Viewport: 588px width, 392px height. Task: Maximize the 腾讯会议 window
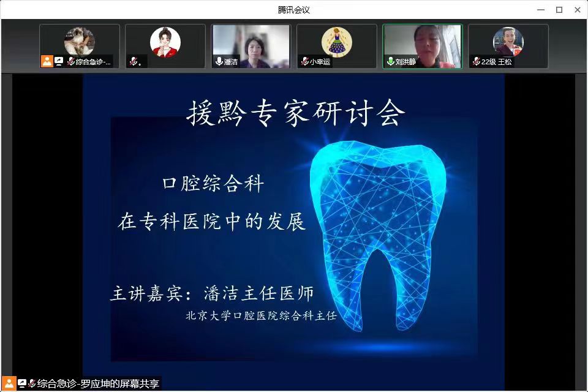click(559, 9)
